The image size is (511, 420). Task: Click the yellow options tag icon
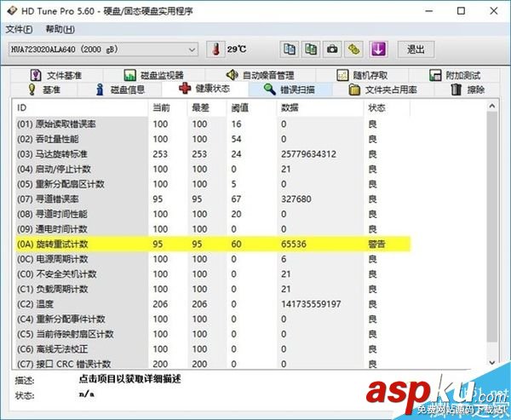pos(353,49)
